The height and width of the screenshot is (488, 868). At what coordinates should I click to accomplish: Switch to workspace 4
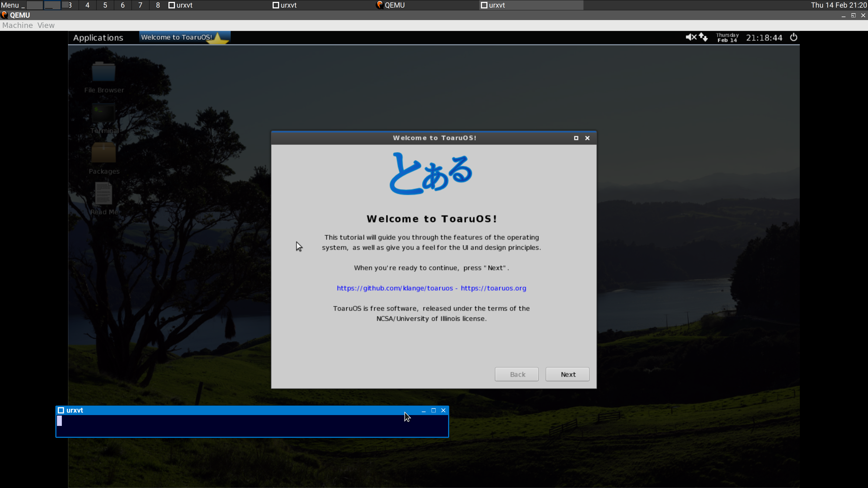click(x=87, y=5)
